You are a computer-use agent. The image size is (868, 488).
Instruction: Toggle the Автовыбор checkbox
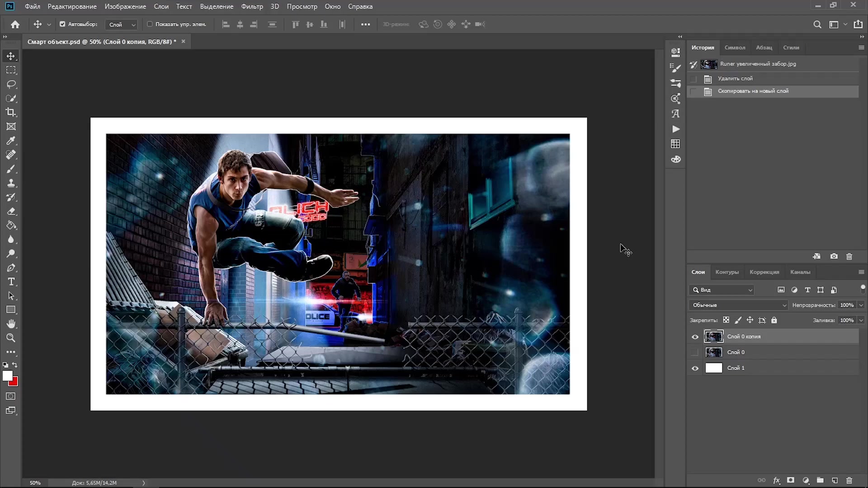click(x=62, y=24)
